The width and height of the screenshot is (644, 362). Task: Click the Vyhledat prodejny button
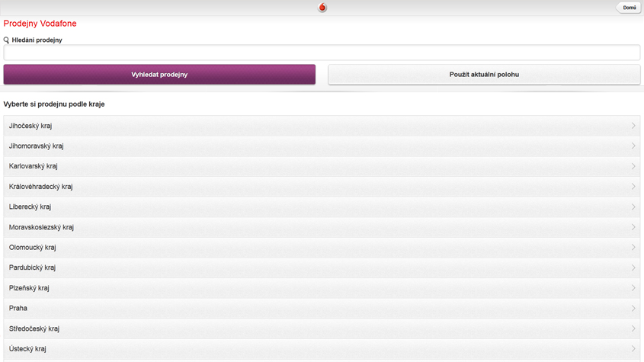[159, 75]
